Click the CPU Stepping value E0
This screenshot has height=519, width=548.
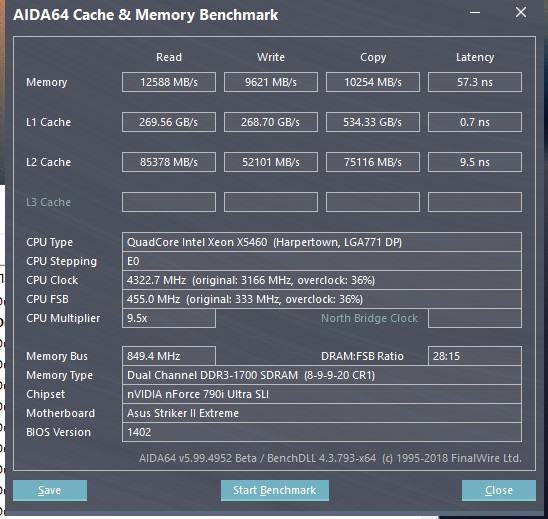(322, 261)
